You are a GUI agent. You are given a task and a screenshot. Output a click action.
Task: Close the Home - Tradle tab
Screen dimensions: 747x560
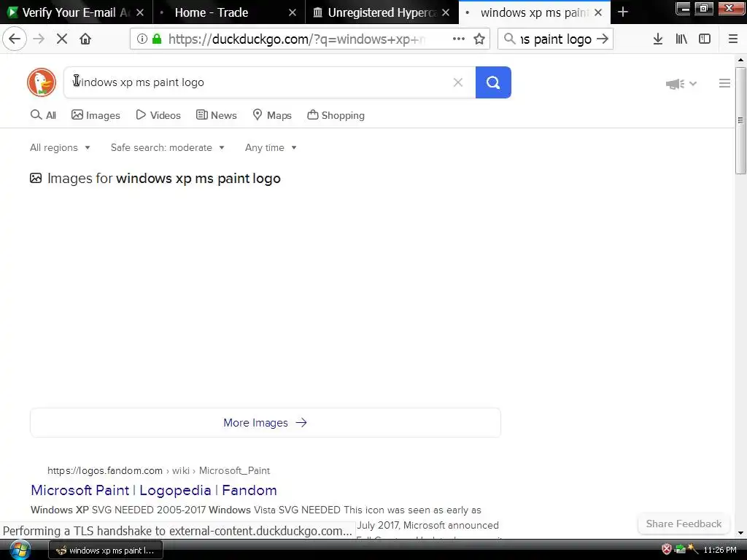[293, 12]
